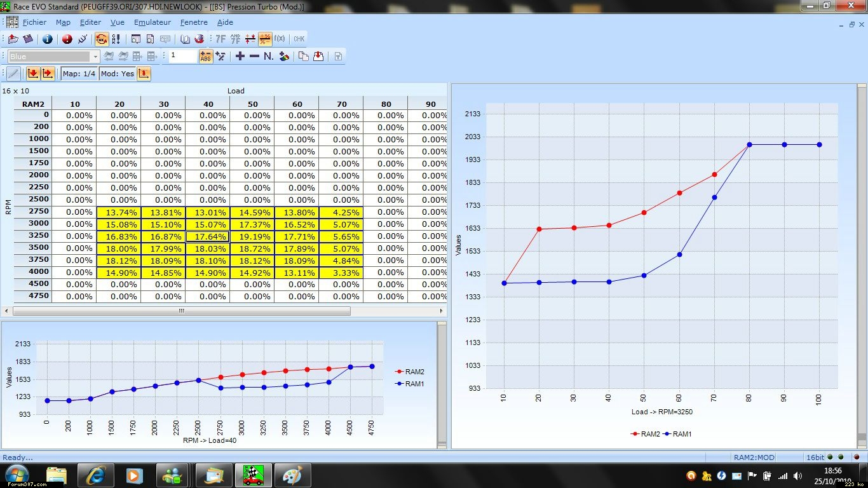Open the blue info icon
868x488 pixels.
(x=48, y=39)
